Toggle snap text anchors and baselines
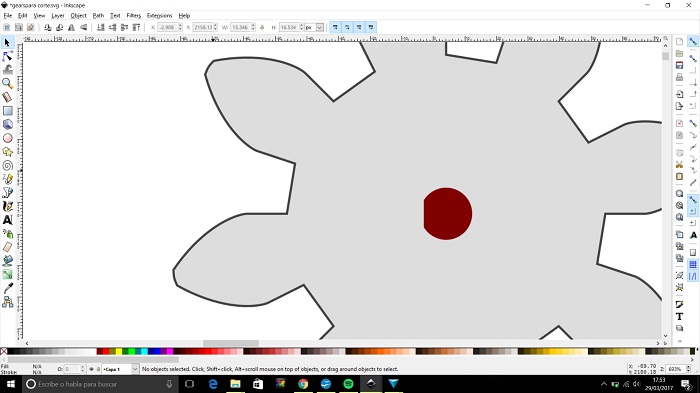This screenshot has height=393, width=700. (x=693, y=235)
